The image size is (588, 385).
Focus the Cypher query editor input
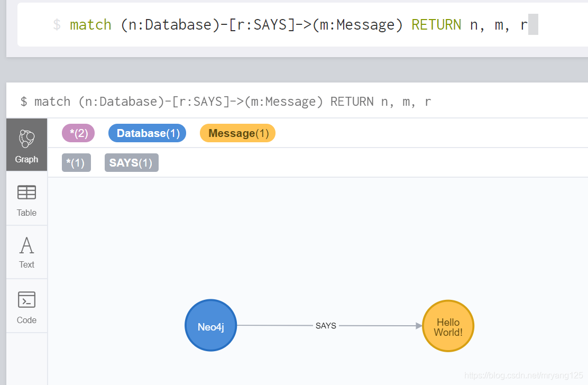point(302,25)
